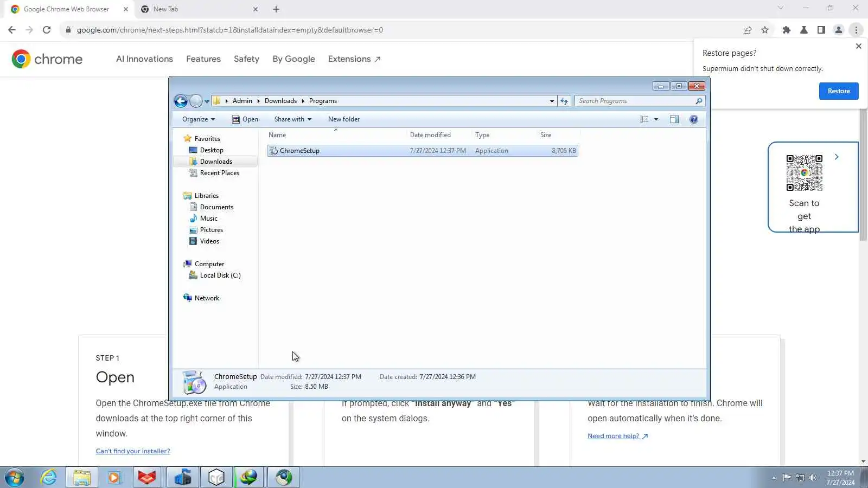868x488 pixels.
Task: Click the Programs breadcrumb in the address bar
Action: coord(323,101)
